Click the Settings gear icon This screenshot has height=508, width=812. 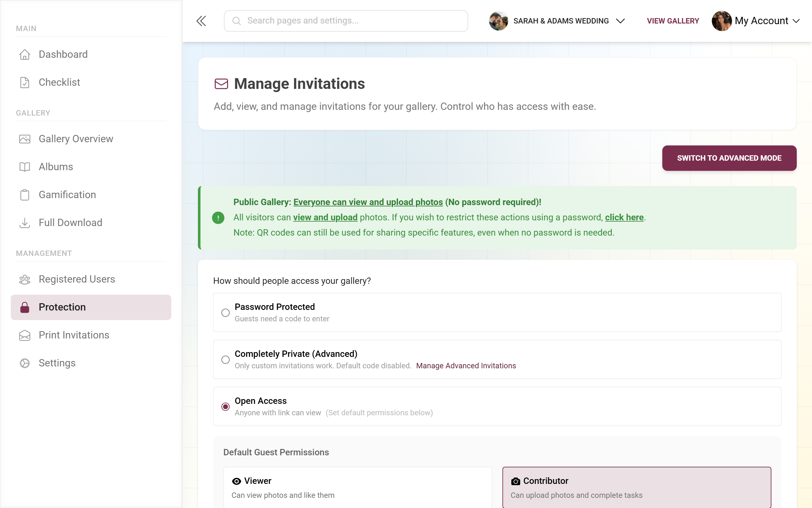coord(24,363)
